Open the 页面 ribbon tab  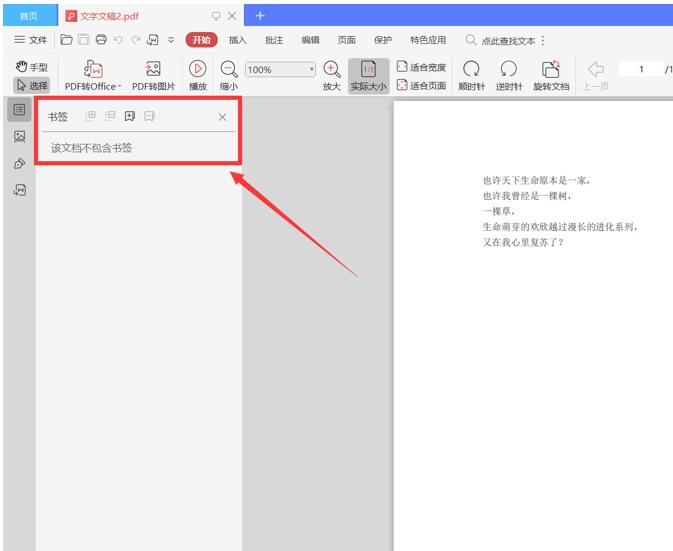pos(346,40)
